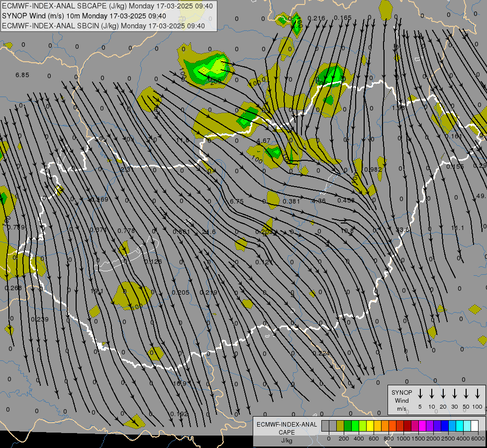Click the 10 m/s wind arrow in legend
487x448 pixels.
click(x=432, y=394)
